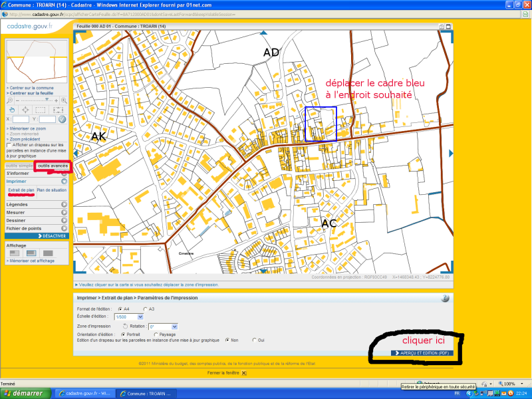Open the Windows démarrer start menu
The image size is (532, 399).
tap(25, 394)
